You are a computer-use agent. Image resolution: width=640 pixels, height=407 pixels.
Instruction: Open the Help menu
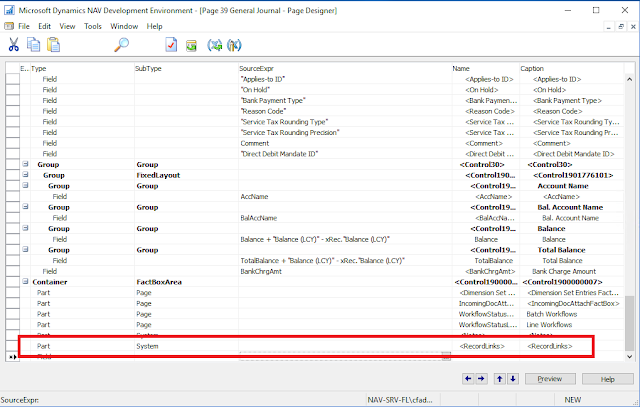tap(154, 26)
